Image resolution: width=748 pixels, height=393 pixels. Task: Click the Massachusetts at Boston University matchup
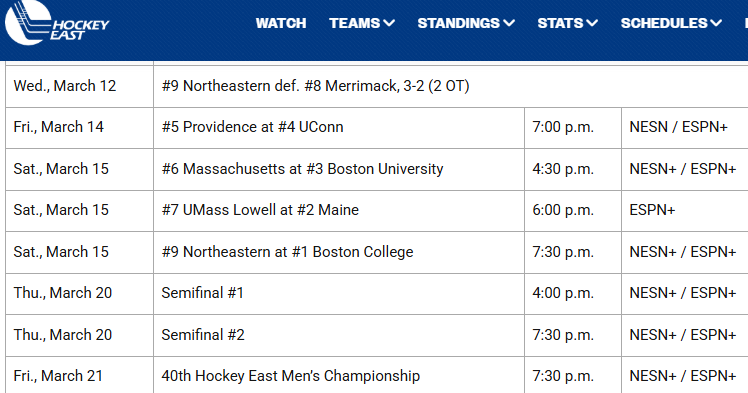[x=302, y=169]
